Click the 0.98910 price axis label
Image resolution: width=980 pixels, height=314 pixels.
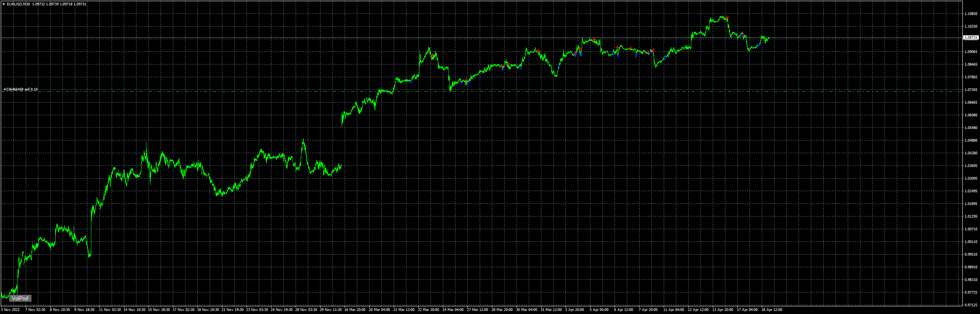pyautogui.click(x=970, y=267)
